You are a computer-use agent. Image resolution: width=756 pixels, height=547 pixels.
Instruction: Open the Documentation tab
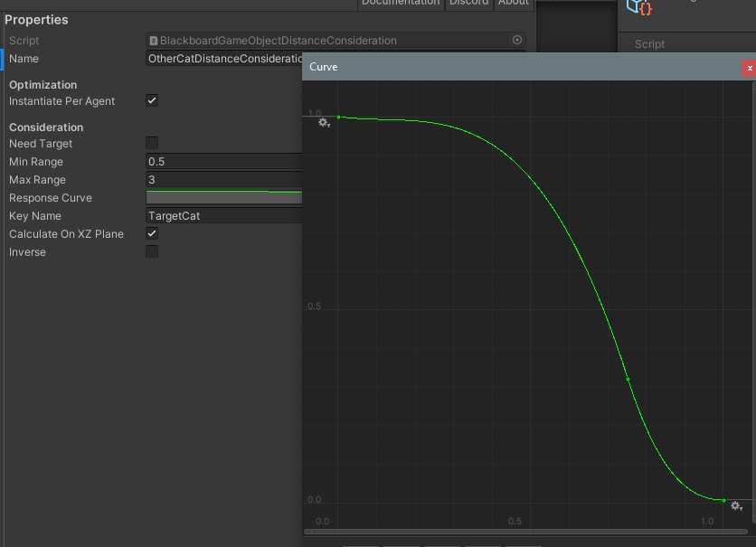[x=401, y=3]
